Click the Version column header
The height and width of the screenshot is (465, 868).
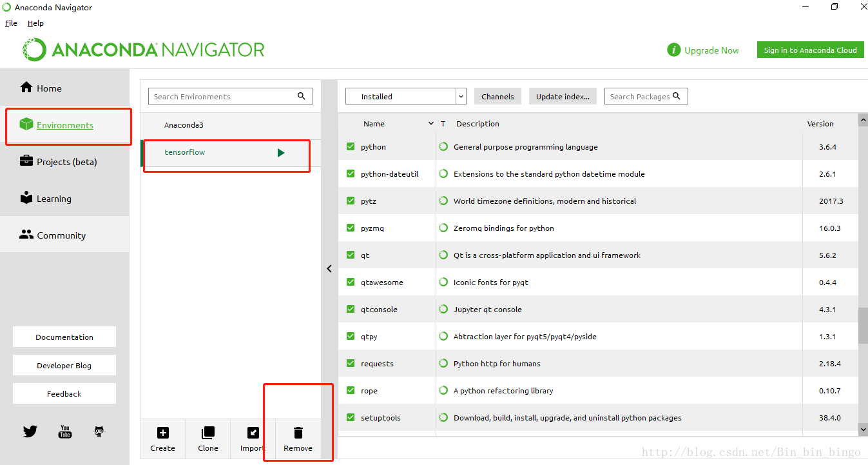point(820,123)
